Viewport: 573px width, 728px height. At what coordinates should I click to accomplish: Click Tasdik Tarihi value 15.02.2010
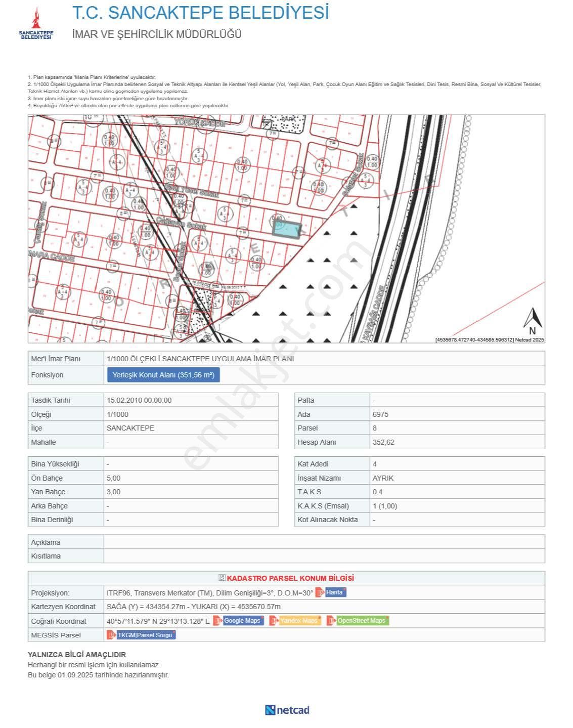pos(139,400)
